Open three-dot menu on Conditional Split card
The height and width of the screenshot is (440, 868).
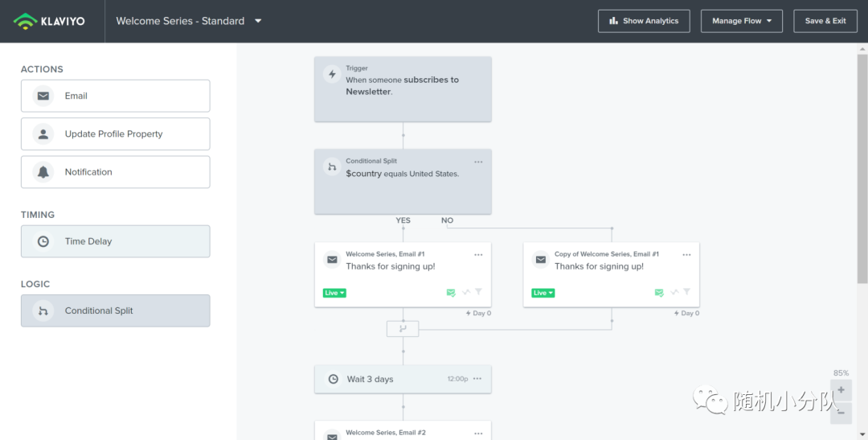coord(478,162)
